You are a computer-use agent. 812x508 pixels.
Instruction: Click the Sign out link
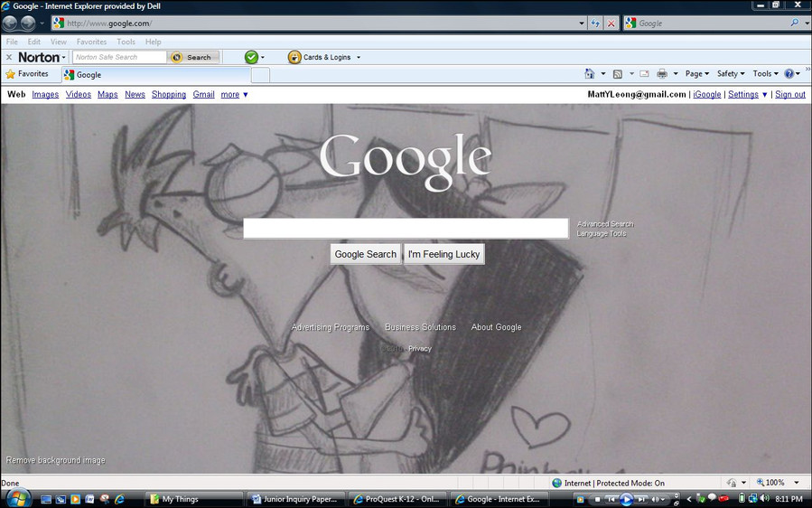(790, 94)
